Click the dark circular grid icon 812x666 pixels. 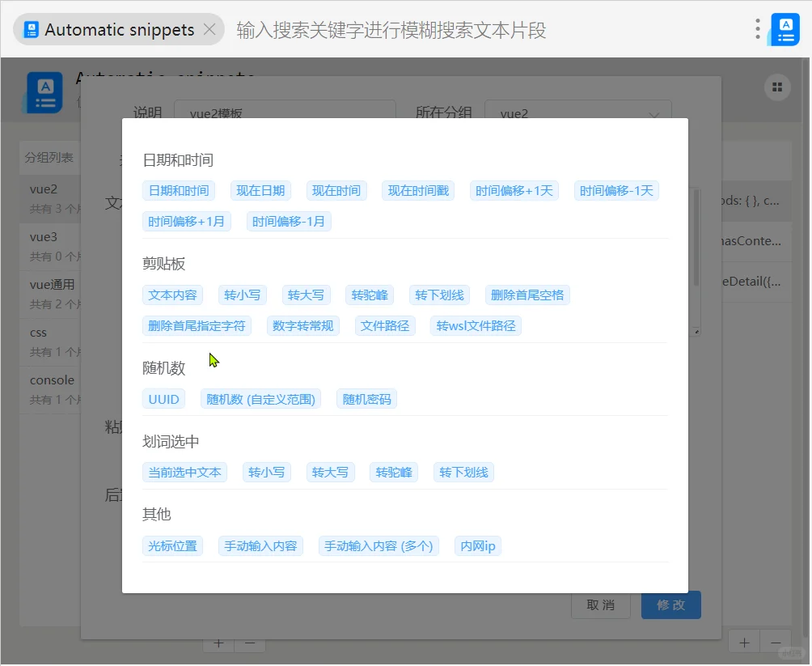coord(776,87)
